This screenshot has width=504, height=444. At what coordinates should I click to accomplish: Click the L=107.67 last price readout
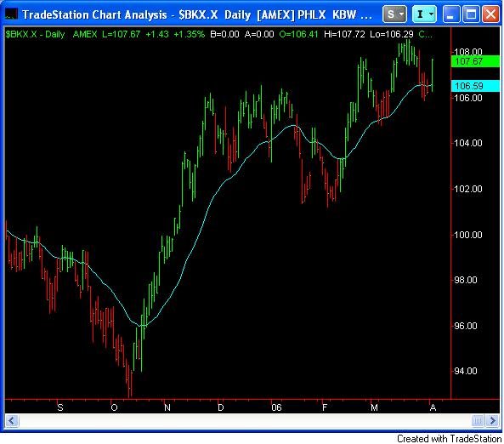click(x=121, y=34)
